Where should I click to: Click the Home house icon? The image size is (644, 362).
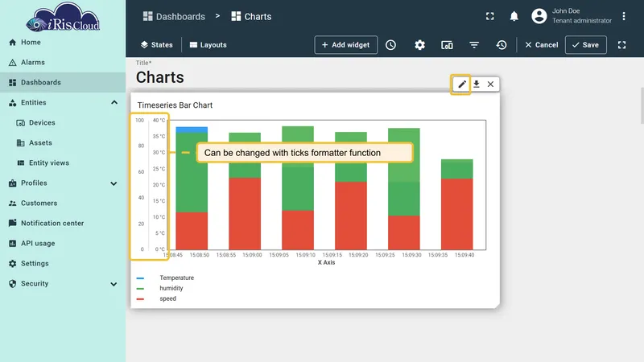click(x=12, y=43)
